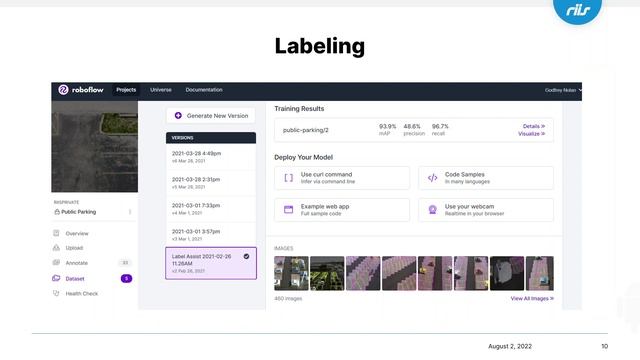The width and height of the screenshot is (640, 360).
Task: Go to Health Check in the sidebar
Action: [82, 293]
